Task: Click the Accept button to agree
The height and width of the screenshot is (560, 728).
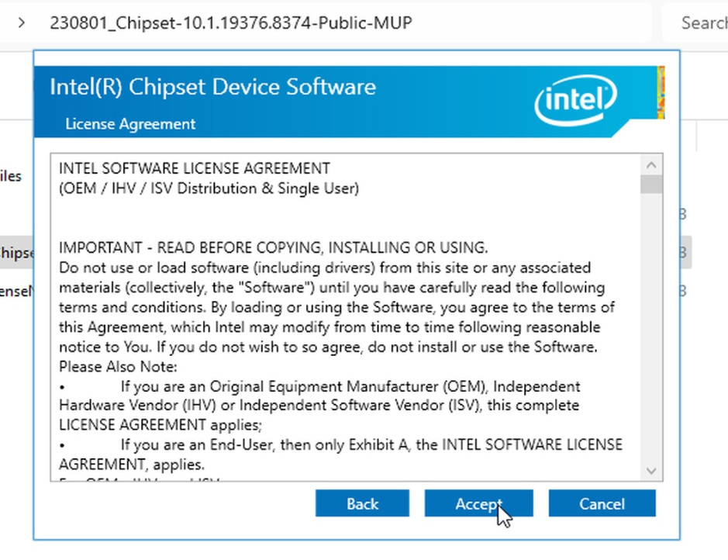Action: 478,503
